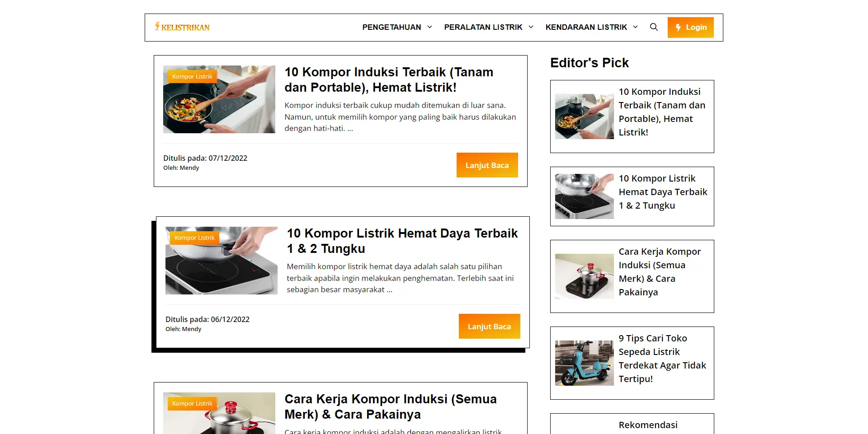868x434 pixels.
Task: Open the search magnifier icon
Action: [x=654, y=27]
